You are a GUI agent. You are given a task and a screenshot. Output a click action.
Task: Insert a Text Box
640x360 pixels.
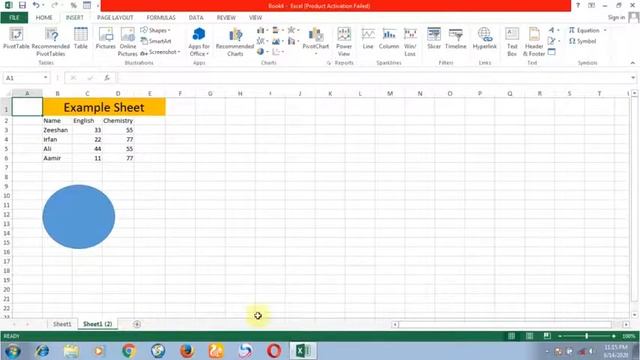pyautogui.click(x=512, y=42)
